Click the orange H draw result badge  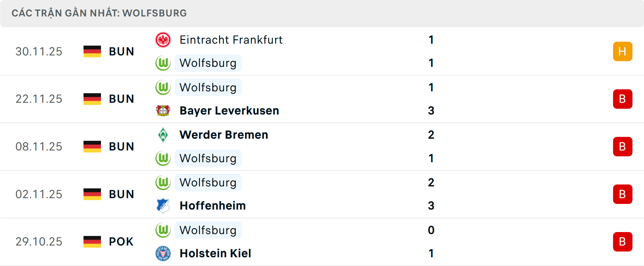[x=623, y=51]
